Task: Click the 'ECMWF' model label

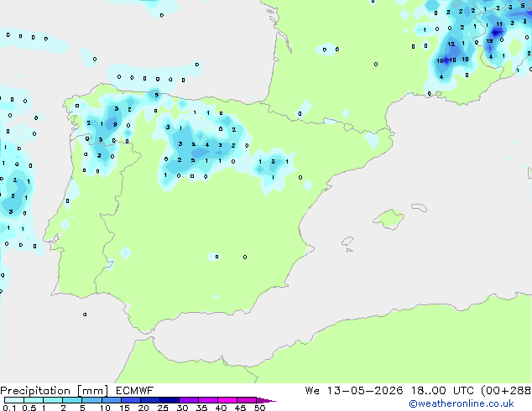Action: point(134,391)
